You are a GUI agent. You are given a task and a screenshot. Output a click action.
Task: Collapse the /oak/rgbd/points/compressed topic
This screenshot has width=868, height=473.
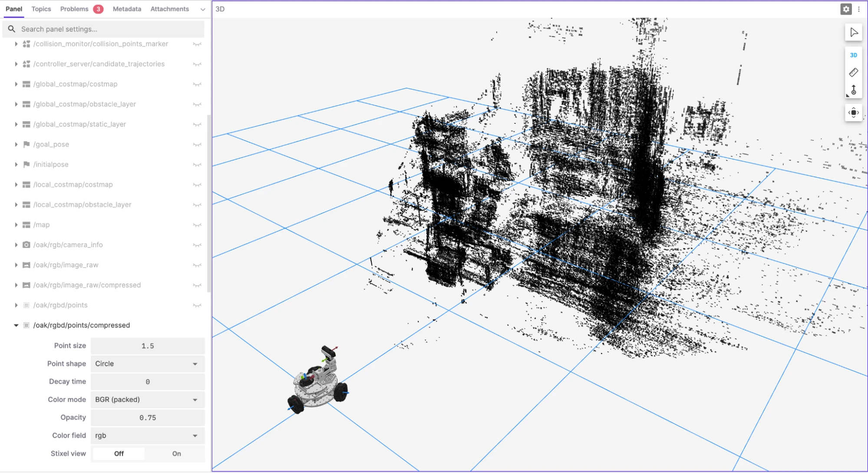16,325
